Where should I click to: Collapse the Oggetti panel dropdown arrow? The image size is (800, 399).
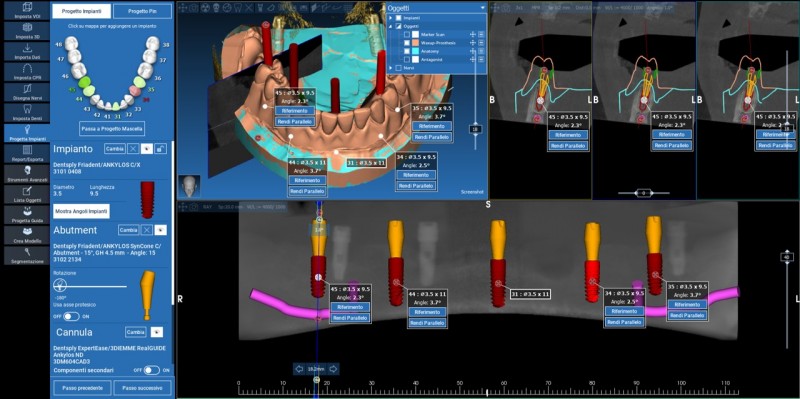tap(483, 8)
